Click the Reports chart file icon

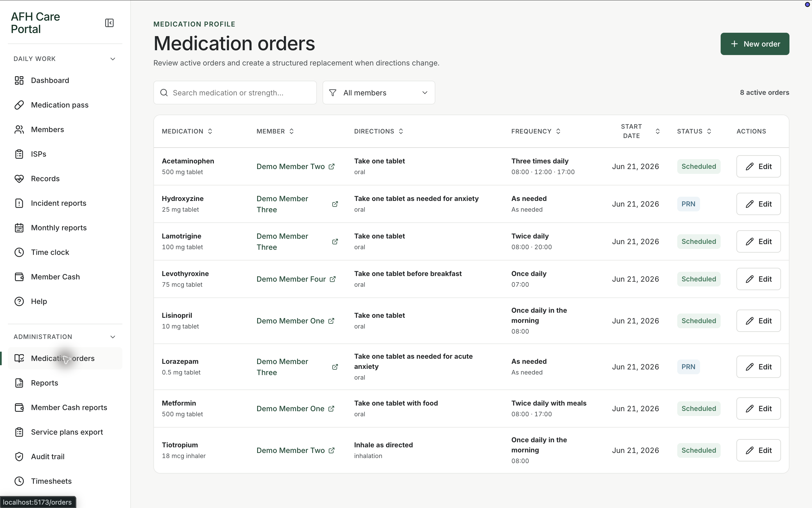[x=19, y=383]
